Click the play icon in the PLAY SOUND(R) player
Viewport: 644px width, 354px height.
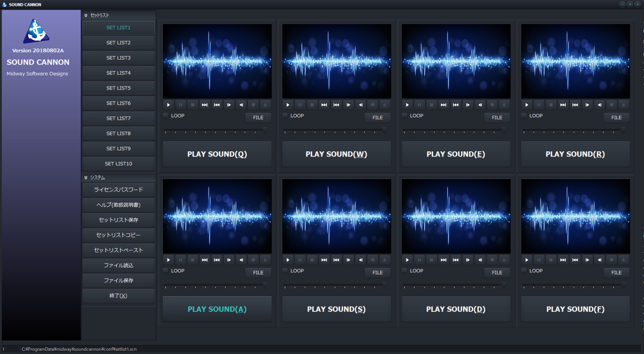527,105
